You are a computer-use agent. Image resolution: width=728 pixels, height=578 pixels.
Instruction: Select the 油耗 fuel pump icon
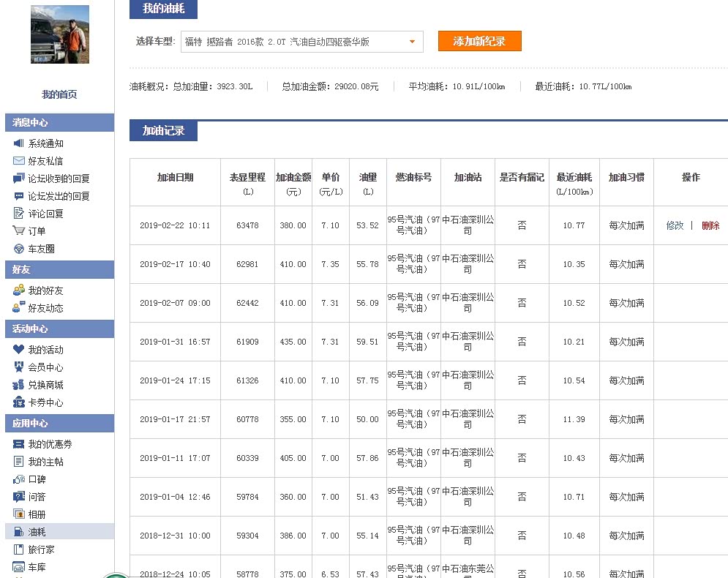tap(19, 532)
